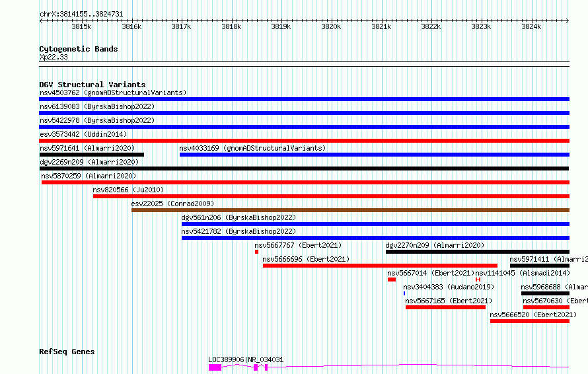Click the nsv4503762 gnomADStructuralVariants label
Image resolution: width=588 pixels, height=374 pixels.
(113, 93)
